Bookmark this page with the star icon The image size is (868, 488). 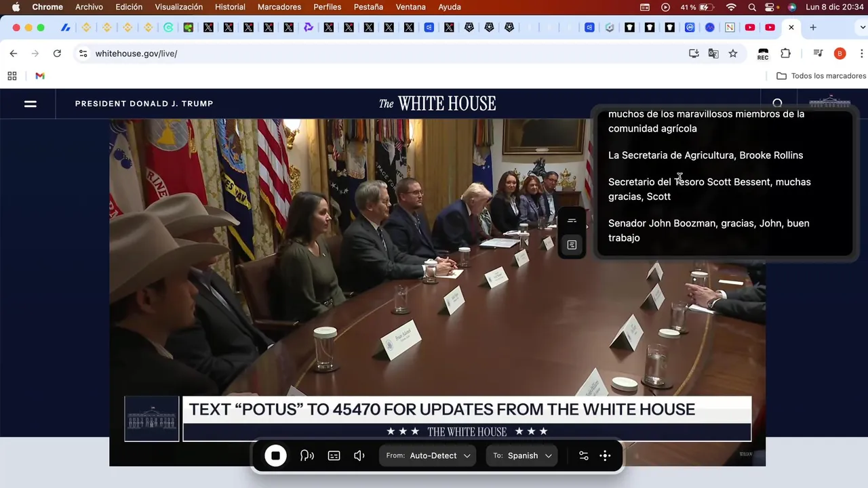pos(733,54)
